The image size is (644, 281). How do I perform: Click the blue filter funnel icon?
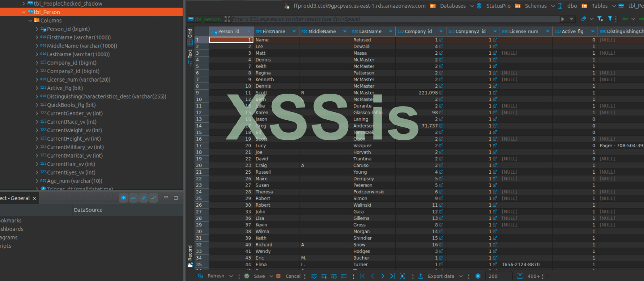coord(610,19)
